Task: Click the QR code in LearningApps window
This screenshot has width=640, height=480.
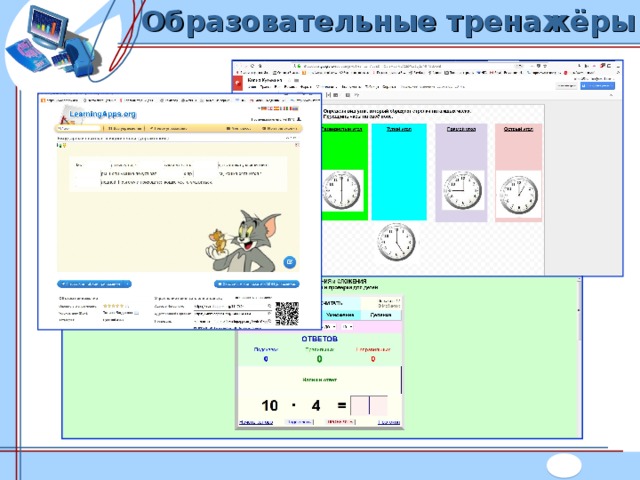Action: pyautogui.click(x=287, y=313)
